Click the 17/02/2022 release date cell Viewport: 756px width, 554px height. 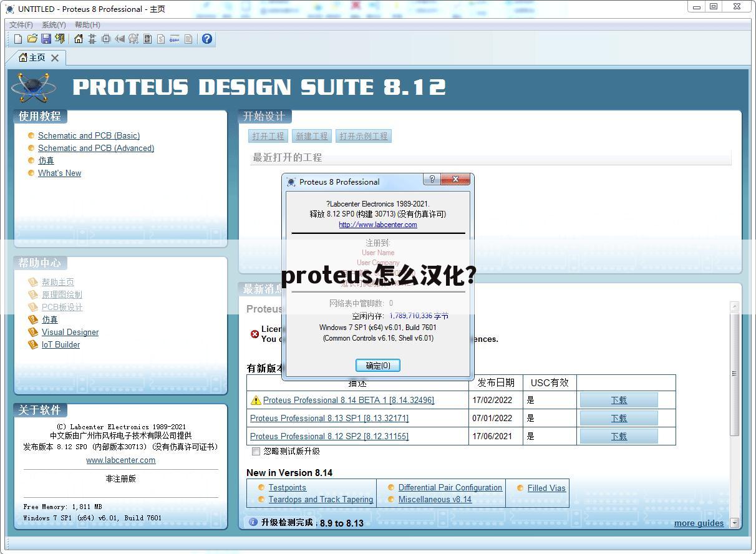pyautogui.click(x=496, y=400)
